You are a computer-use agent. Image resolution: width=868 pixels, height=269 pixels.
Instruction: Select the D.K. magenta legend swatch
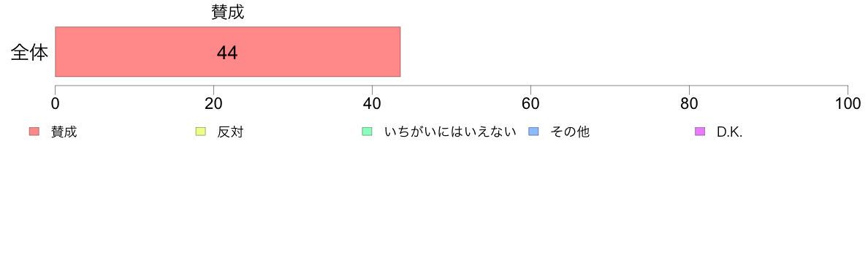(699, 132)
